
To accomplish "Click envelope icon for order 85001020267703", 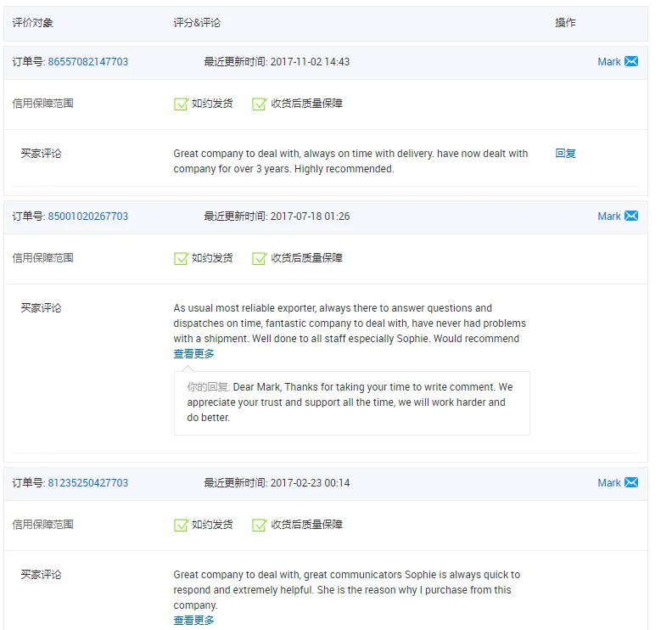I will tap(631, 217).
